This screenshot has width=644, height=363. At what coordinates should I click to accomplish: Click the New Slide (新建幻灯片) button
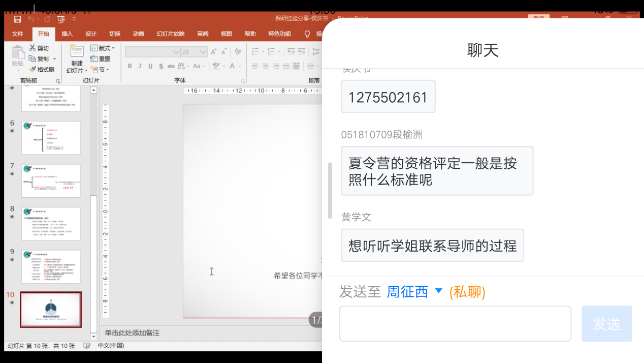click(x=77, y=59)
